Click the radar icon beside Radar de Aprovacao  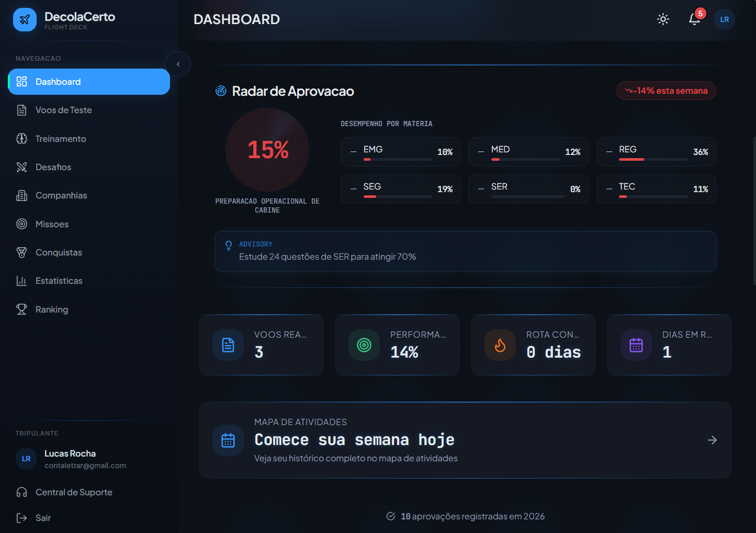[x=221, y=91]
